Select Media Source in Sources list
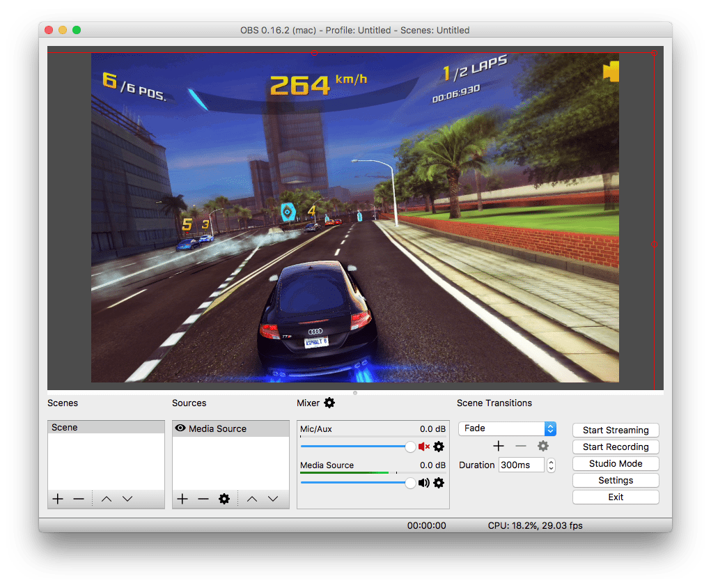Screen dimensions: 711x588 231,428
